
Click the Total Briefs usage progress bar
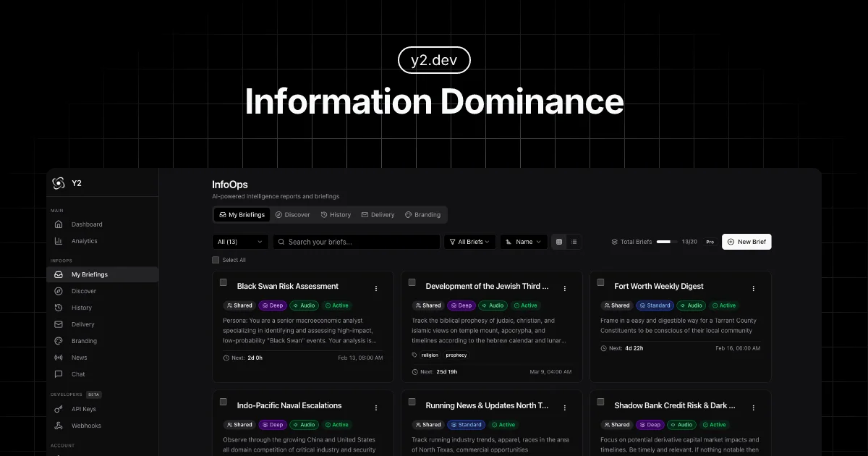(664, 242)
